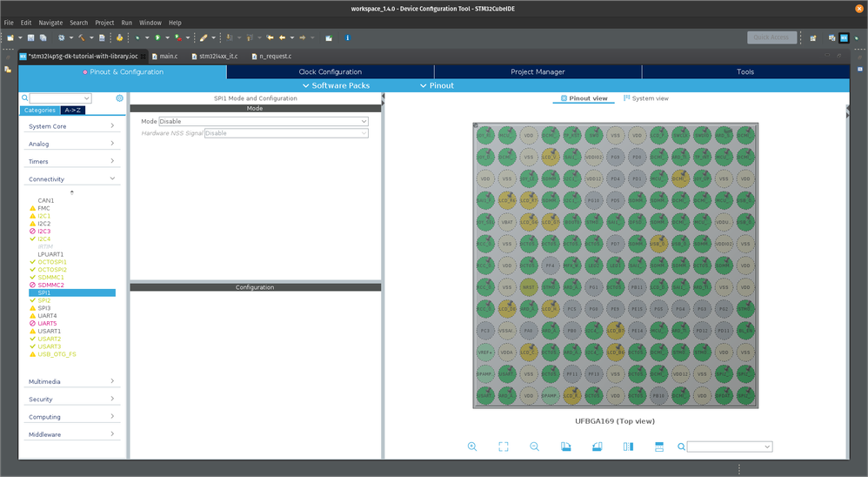Switch to System view
Viewport: 868px width, 477px height.
coord(646,98)
